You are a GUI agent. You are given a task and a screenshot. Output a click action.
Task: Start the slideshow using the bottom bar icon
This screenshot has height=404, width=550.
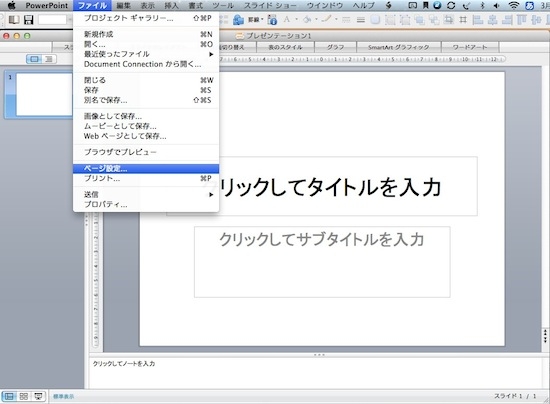(38, 396)
